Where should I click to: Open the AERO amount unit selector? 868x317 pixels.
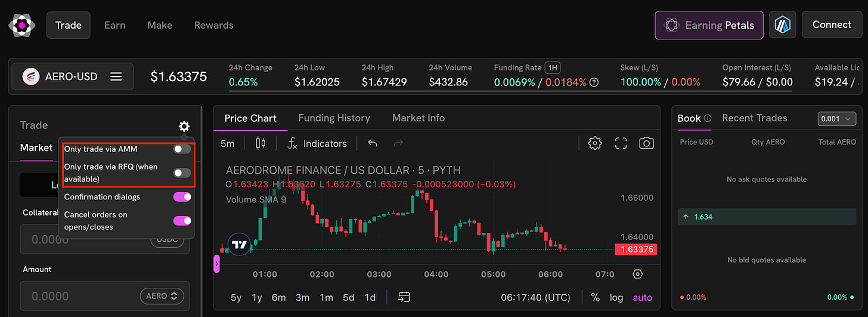click(x=162, y=296)
